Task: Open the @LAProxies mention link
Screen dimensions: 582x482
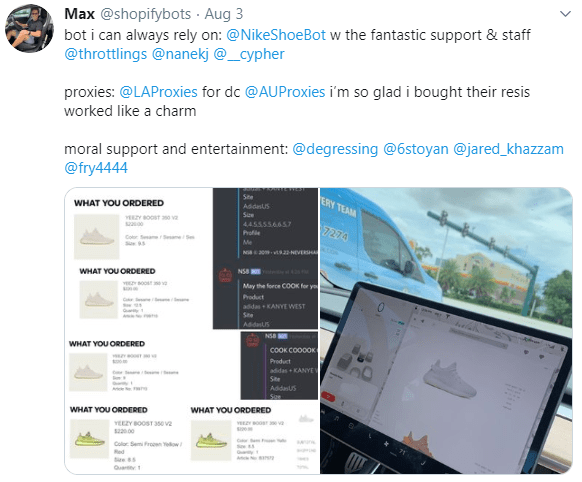Action: pyautogui.click(x=158, y=92)
